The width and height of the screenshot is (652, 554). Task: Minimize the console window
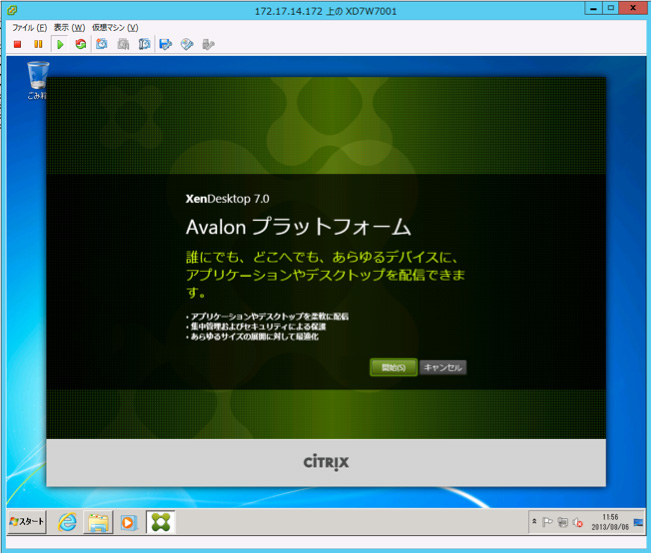(594, 8)
